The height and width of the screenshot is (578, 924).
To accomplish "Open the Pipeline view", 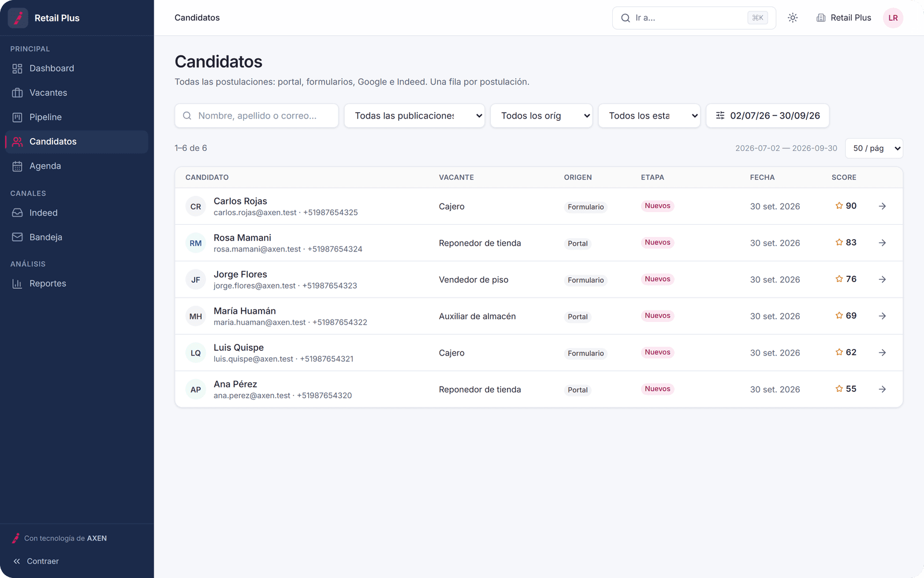I will [x=76, y=117].
